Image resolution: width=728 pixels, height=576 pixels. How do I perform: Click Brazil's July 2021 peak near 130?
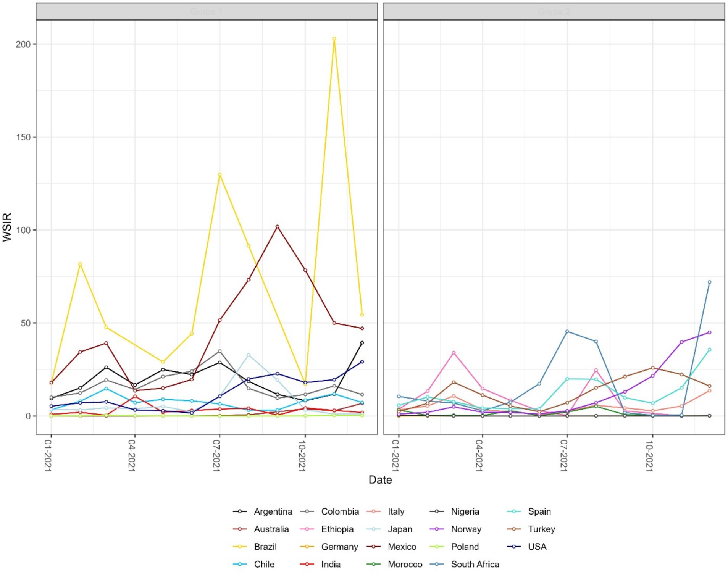[220, 174]
